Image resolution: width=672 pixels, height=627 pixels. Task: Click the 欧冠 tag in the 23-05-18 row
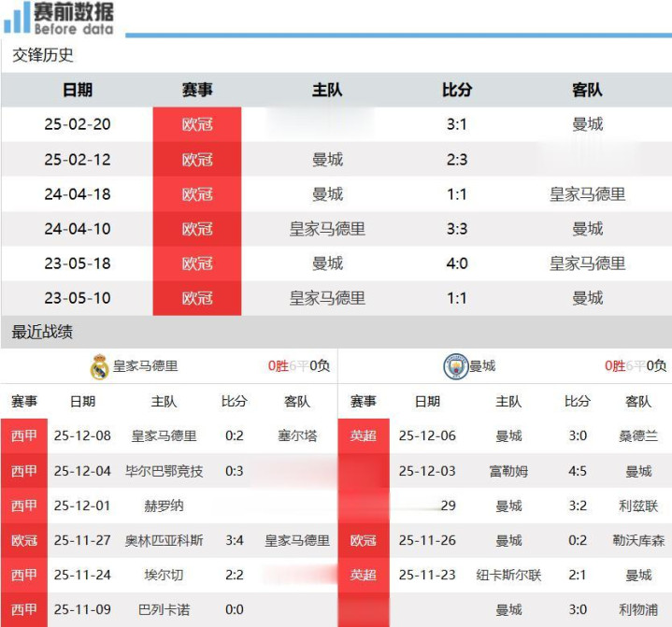[x=197, y=264]
